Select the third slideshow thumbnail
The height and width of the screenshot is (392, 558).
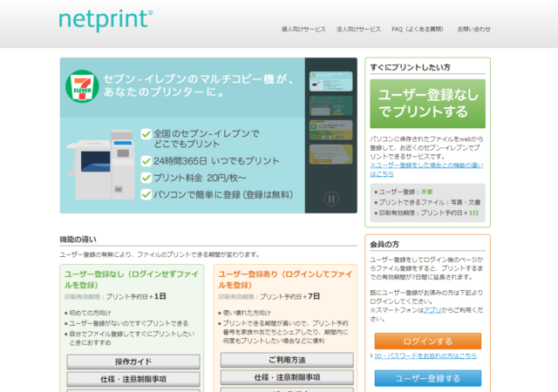tap(330, 131)
